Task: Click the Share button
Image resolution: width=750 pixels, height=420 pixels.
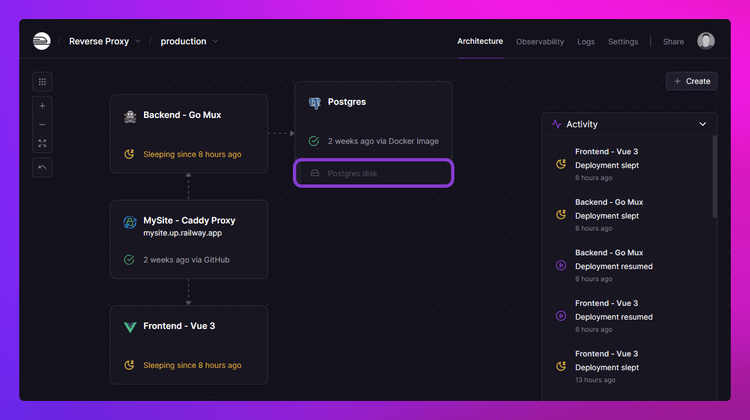Action: click(673, 42)
